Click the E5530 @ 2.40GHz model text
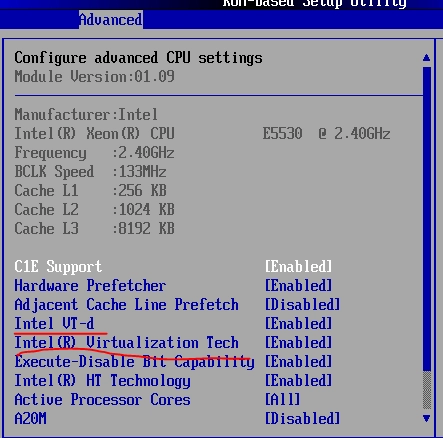 coord(326,134)
